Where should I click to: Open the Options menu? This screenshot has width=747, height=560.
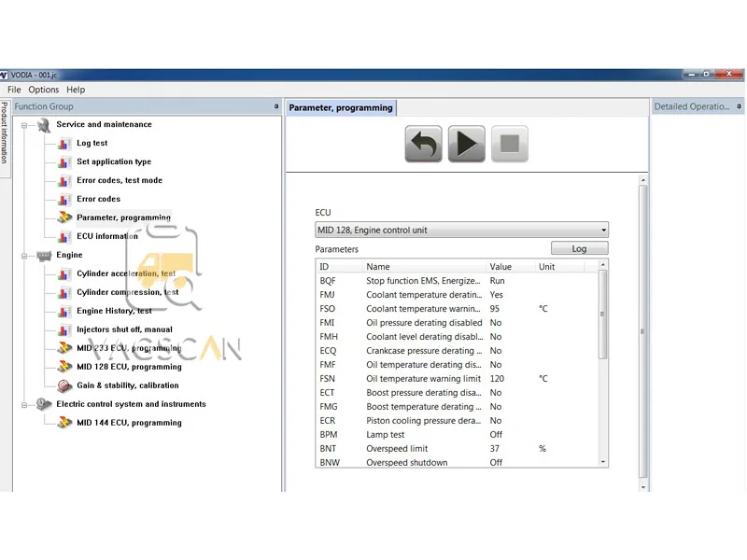tap(43, 90)
